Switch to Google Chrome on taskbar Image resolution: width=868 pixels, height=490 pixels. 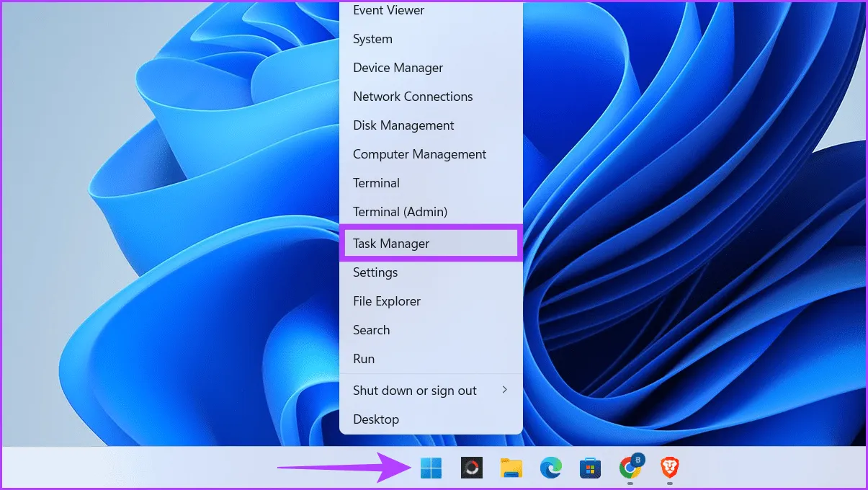[630, 468]
